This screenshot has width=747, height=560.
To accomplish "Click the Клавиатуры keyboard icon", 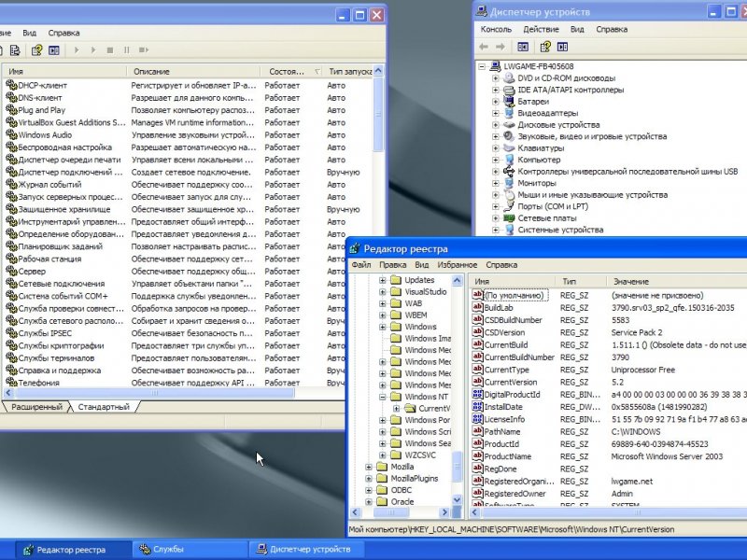I will pyautogui.click(x=509, y=148).
